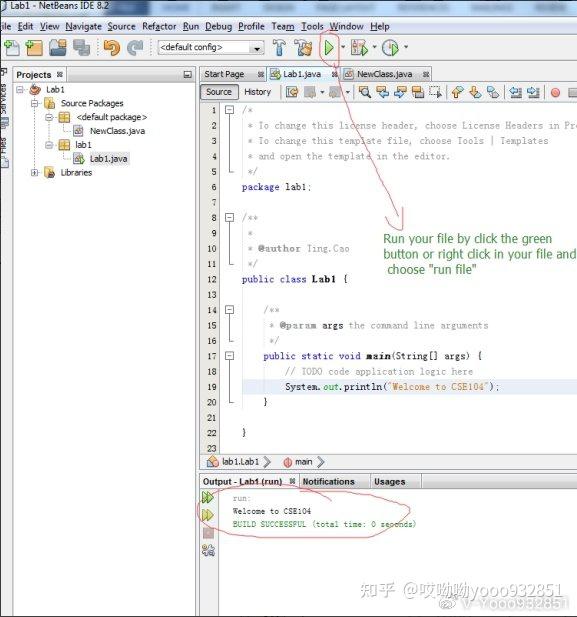Image resolution: width=577 pixels, height=617 pixels.
Task: Fold the license comment at line 1
Action: pos(229,110)
